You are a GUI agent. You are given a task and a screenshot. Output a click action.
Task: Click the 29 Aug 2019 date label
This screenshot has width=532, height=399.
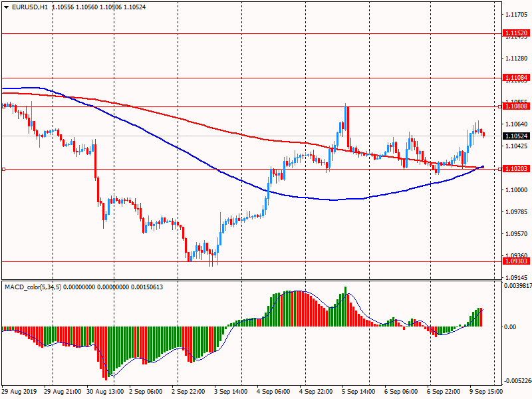(19, 392)
